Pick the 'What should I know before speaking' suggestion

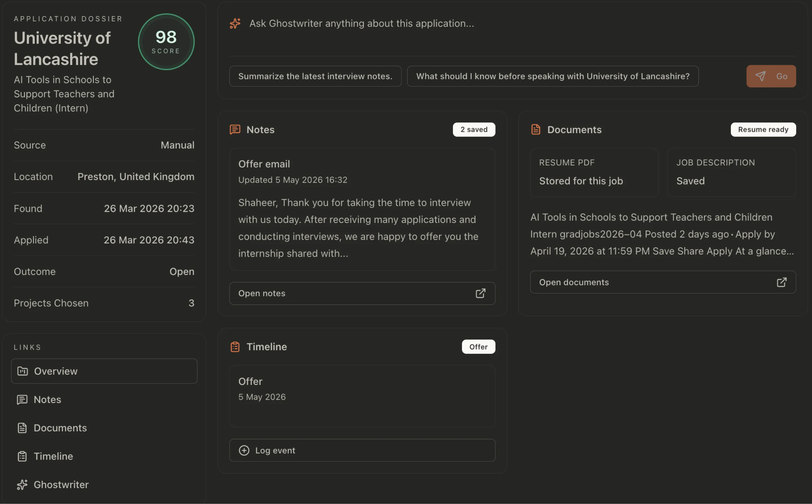point(553,76)
